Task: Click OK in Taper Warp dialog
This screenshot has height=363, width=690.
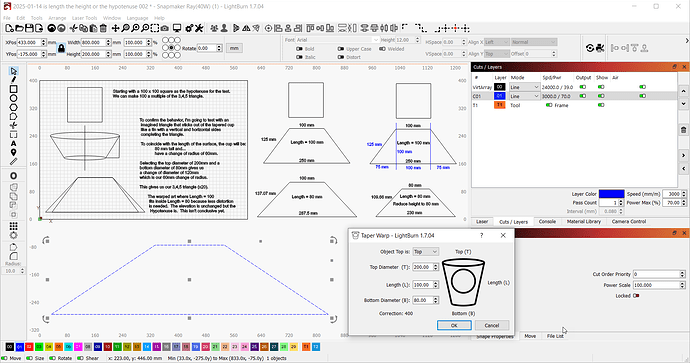Action: point(454,326)
